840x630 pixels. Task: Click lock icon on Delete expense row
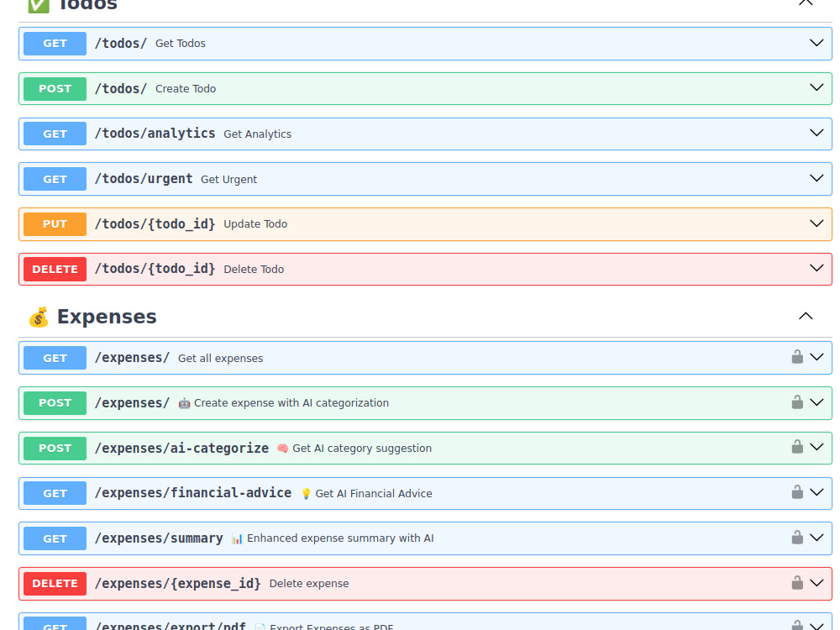pyautogui.click(x=797, y=582)
